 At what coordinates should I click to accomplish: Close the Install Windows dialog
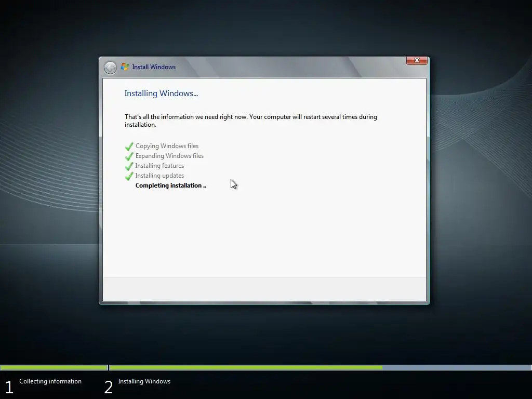(x=417, y=60)
